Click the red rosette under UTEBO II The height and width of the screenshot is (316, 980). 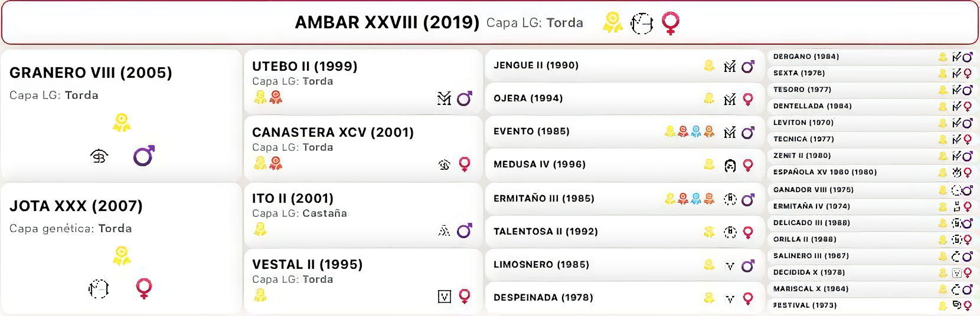(276, 97)
